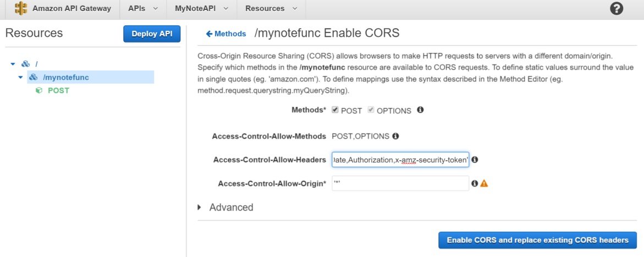Collapse the /mynotefunc tree node
644x257 pixels.
click(x=20, y=77)
